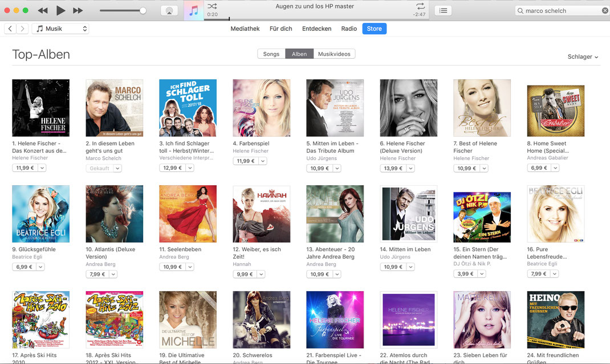This screenshot has width=610, height=364.
Task: Go back with the back arrow
Action: (10, 28)
